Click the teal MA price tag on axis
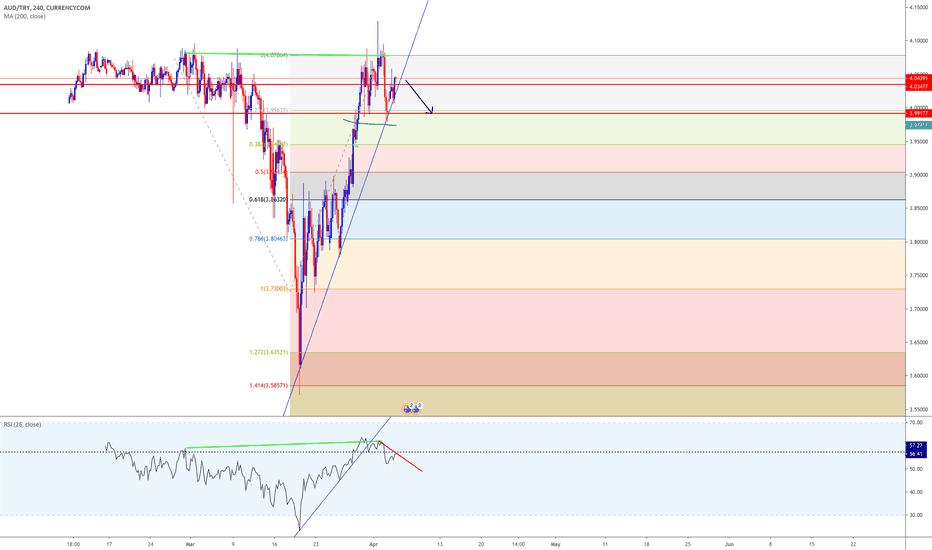 point(917,125)
